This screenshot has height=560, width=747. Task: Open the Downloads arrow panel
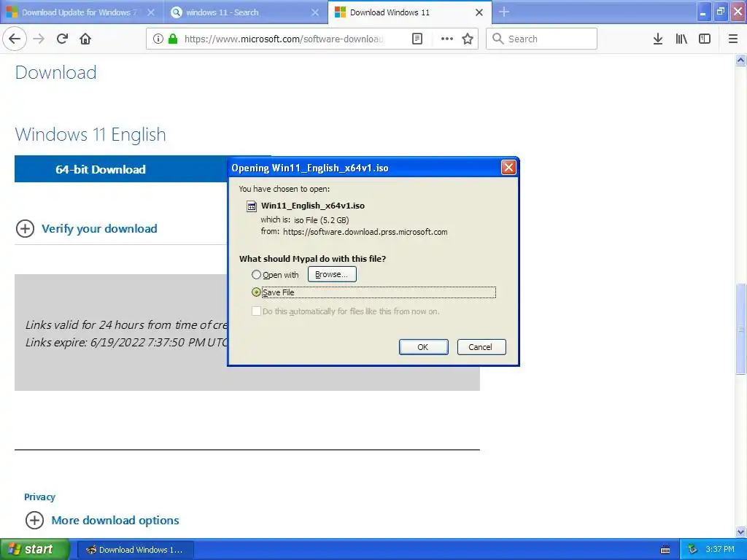pyautogui.click(x=658, y=39)
